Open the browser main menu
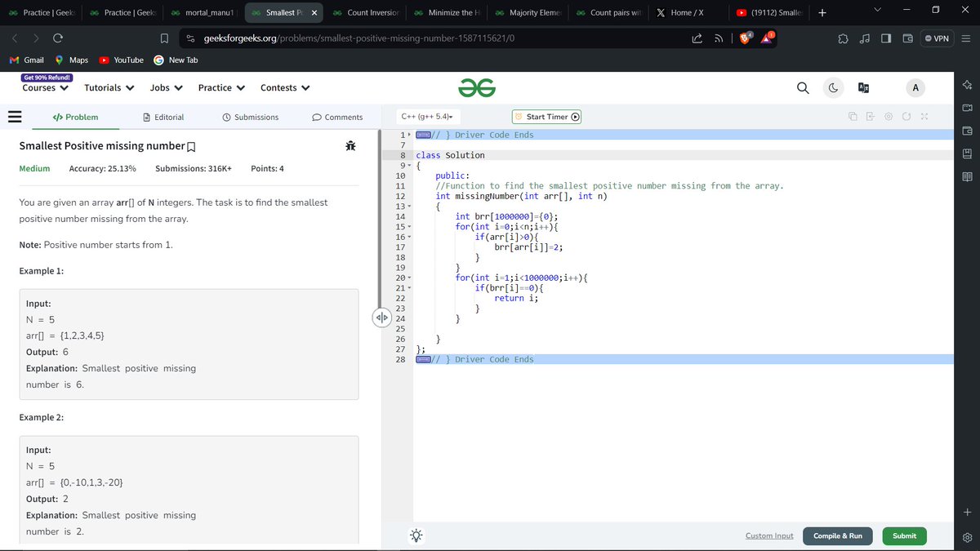Image resolution: width=980 pixels, height=551 pixels. tap(965, 38)
